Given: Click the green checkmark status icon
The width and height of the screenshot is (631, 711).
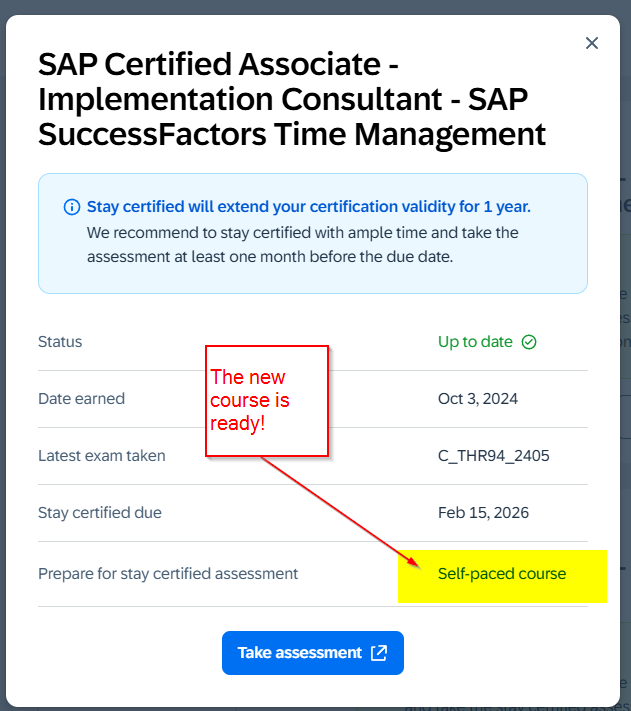Looking at the screenshot, I should 529,342.
